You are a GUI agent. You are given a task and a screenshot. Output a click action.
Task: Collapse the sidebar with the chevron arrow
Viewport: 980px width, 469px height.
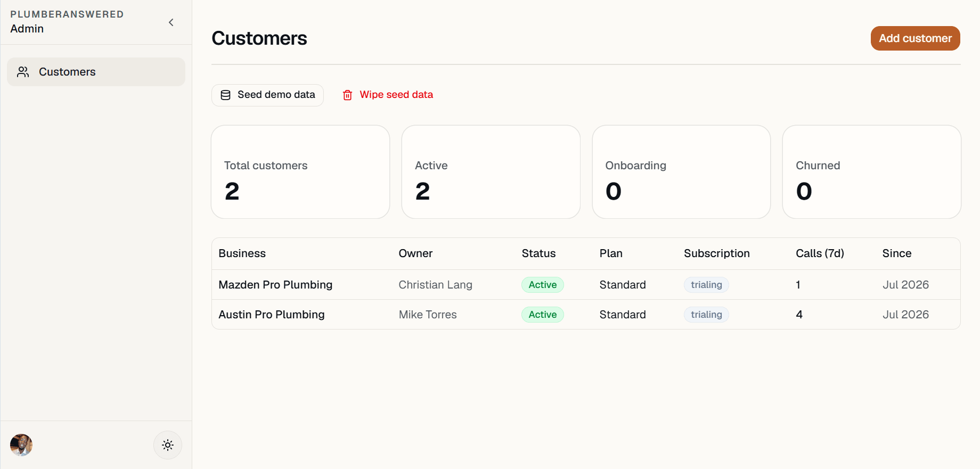[171, 22]
